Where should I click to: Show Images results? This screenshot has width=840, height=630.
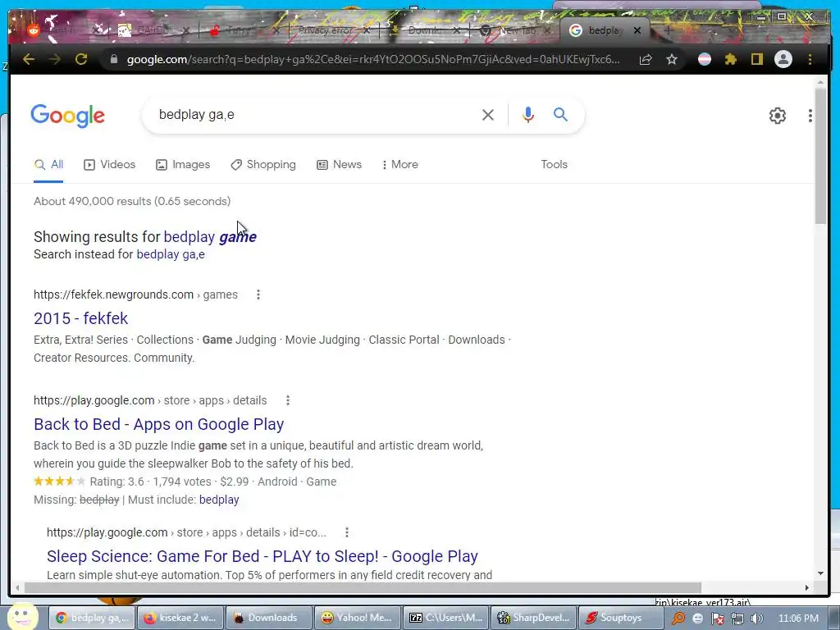coord(183,164)
